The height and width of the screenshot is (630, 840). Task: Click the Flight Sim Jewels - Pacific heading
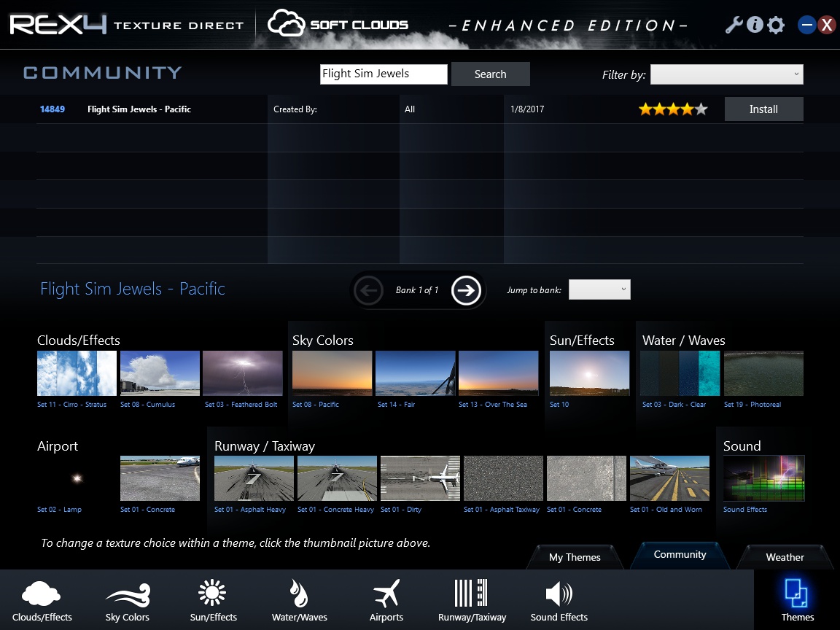click(132, 289)
